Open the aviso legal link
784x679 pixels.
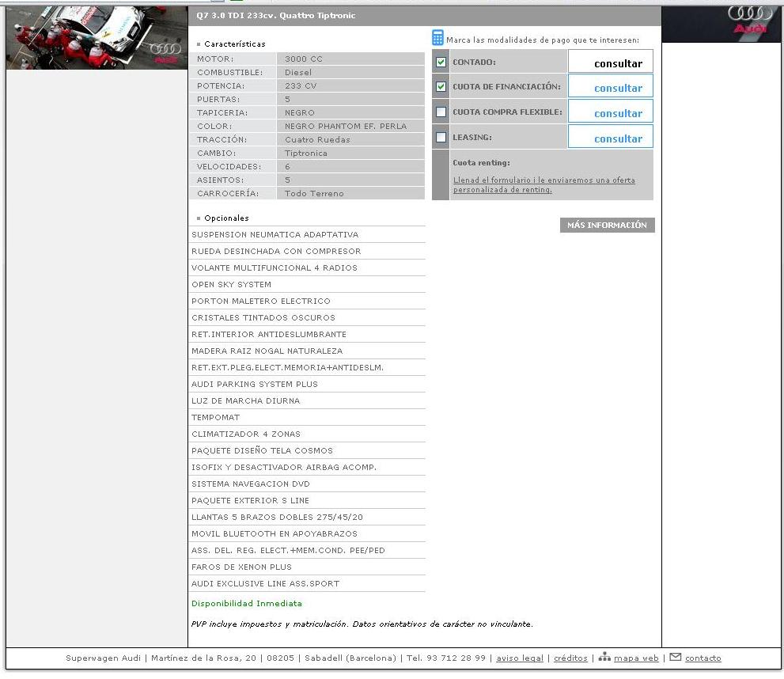(520, 658)
